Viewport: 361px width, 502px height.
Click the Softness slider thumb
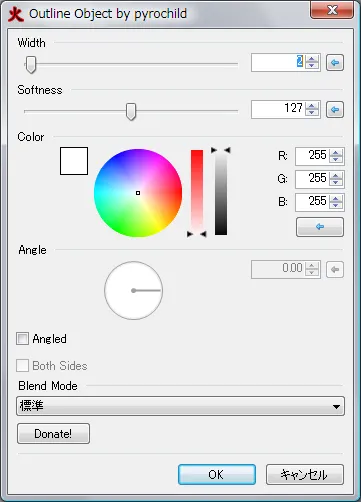tap(131, 111)
